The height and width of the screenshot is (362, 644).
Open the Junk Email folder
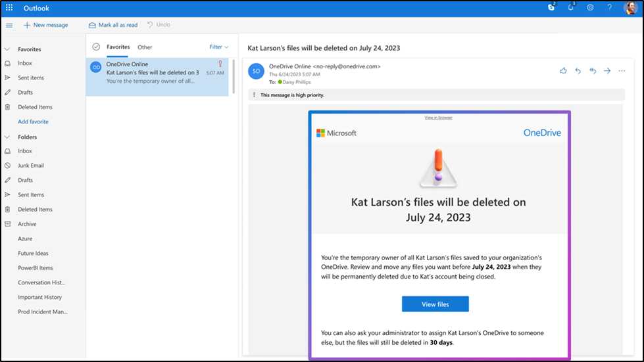pyautogui.click(x=31, y=166)
